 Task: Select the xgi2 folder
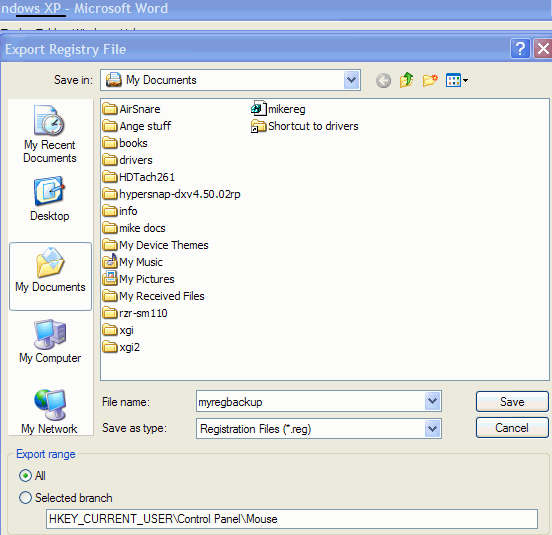coord(121,347)
